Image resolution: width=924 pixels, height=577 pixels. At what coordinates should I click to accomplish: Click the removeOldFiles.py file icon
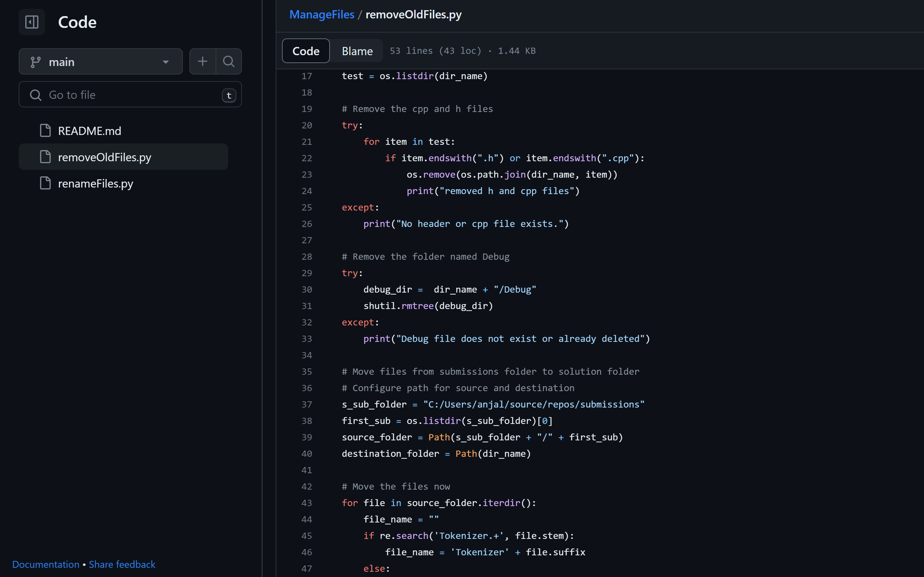click(45, 157)
